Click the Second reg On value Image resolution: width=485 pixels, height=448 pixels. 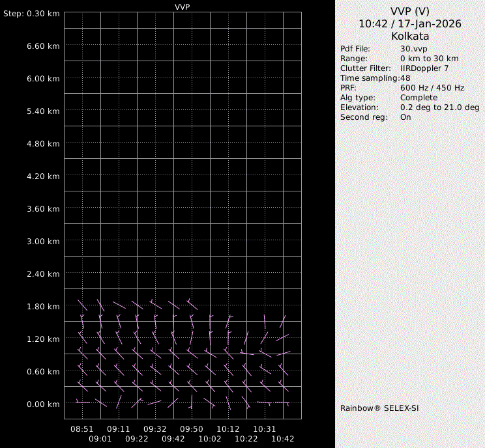405,117
